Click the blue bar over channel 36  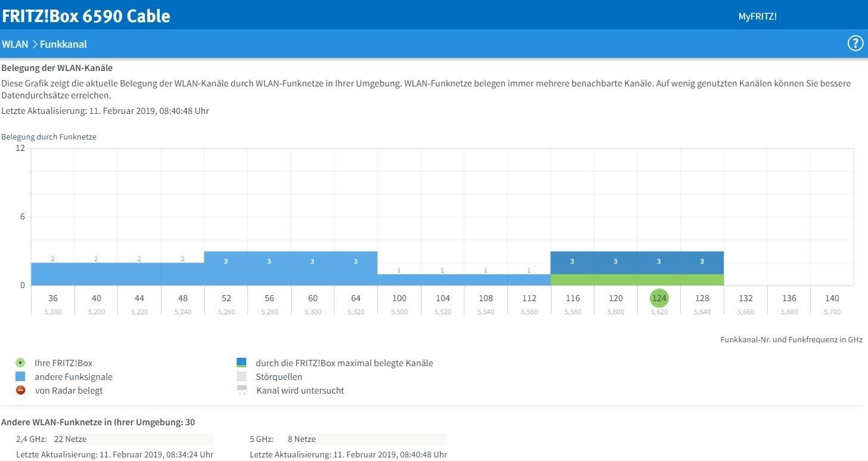pyautogui.click(x=53, y=274)
